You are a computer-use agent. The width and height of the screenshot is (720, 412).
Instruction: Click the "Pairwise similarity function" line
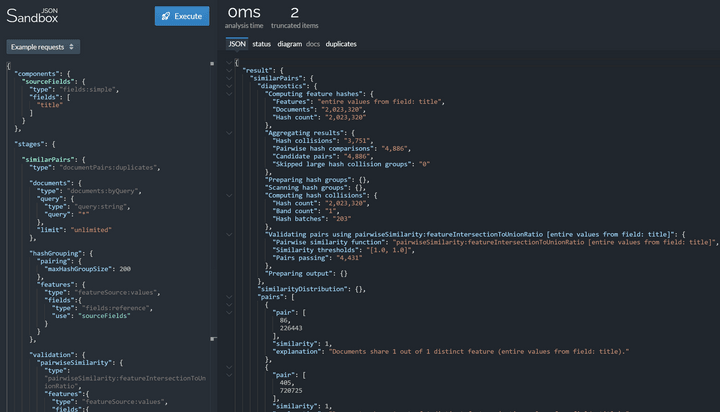pos(495,243)
